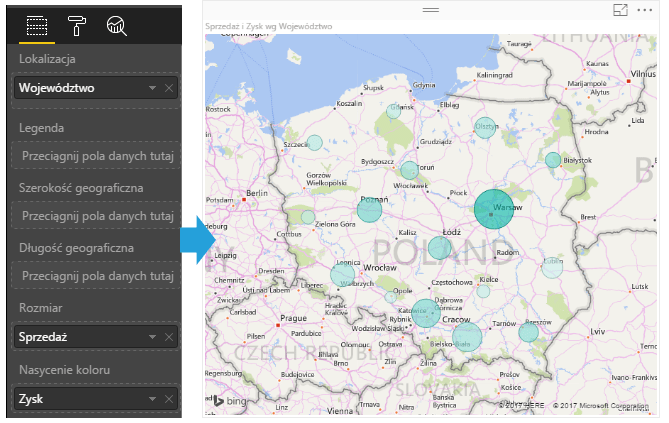Open More options ellipsis on map visual
This screenshot has width=669, height=423.
click(x=643, y=9)
